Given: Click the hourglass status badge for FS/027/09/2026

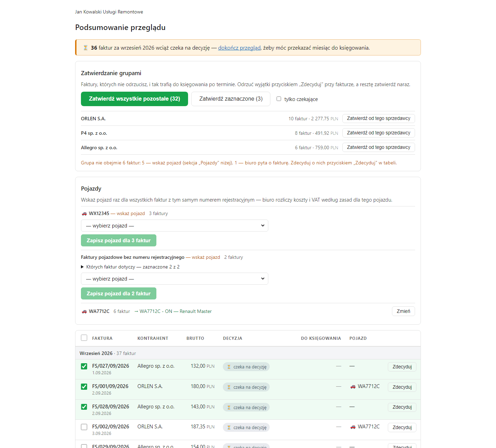Looking at the screenshot, I should pos(246,367).
